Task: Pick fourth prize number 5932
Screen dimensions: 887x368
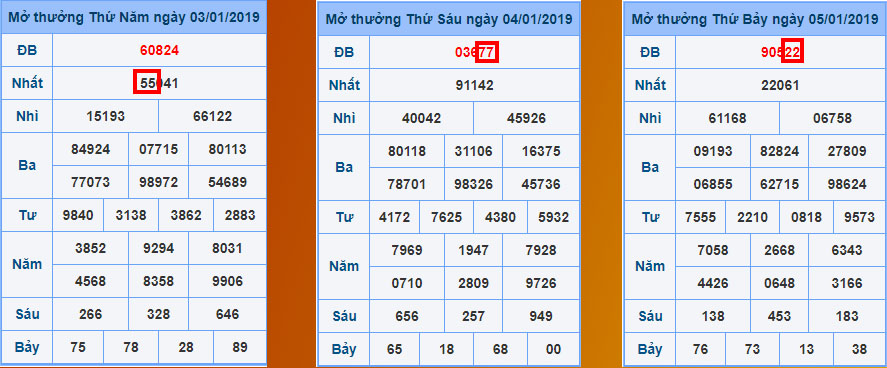Action: tap(553, 217)
